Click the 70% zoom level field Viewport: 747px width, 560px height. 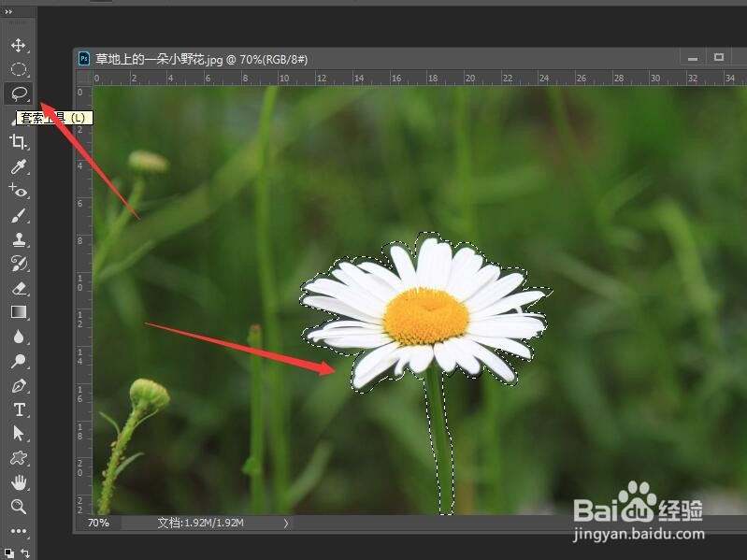tap(98, 523)
